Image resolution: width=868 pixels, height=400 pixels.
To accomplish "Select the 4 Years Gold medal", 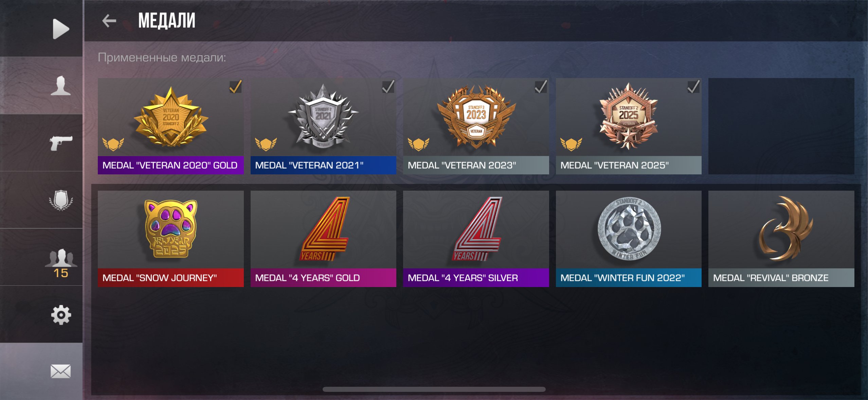I will (x=323, y=239).
